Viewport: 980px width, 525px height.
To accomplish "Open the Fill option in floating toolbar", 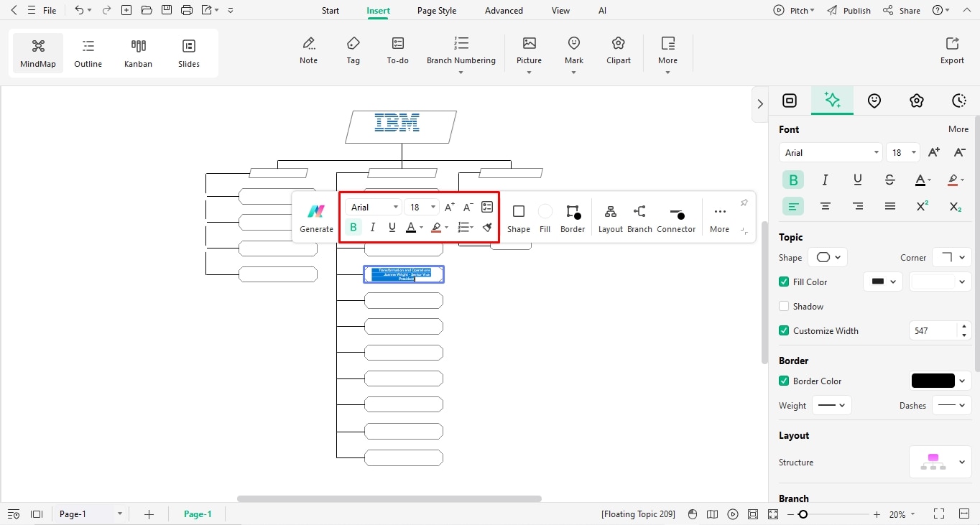I will click(x=545, y=218).
